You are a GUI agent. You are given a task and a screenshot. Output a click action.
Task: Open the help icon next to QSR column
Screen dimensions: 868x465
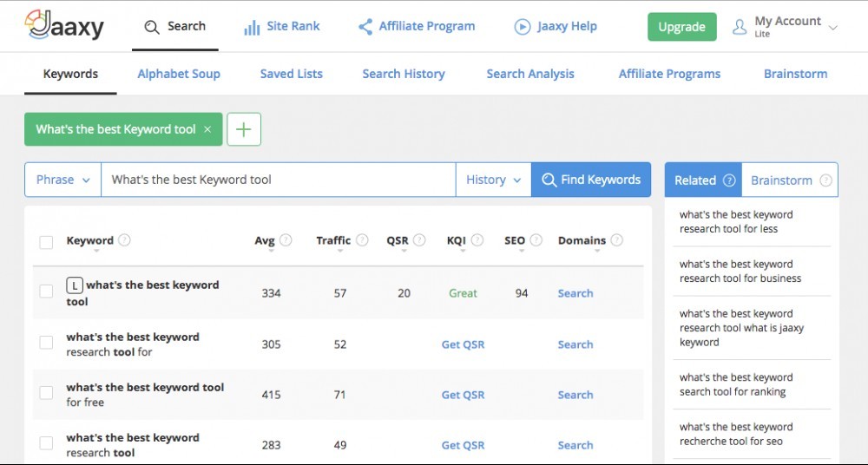coord(419,240)
